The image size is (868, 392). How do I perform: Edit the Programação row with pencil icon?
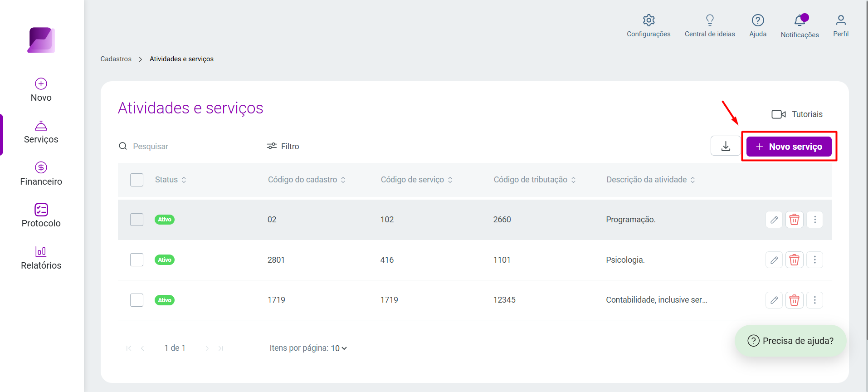point(774,220)
